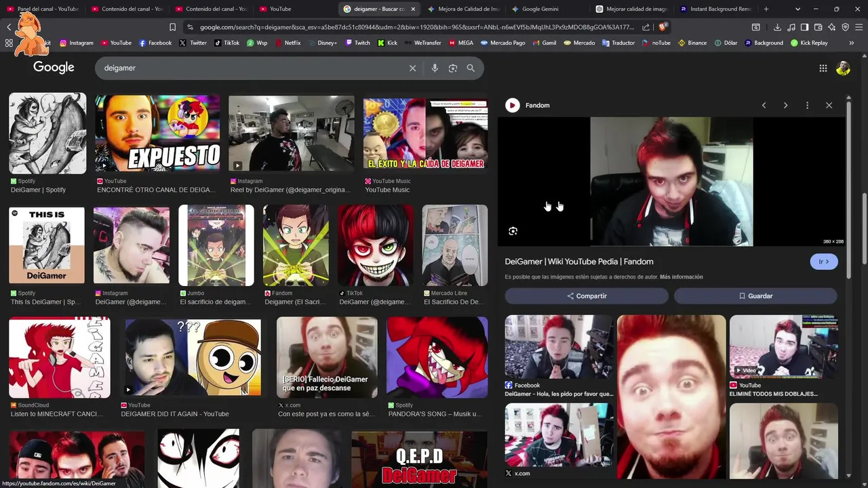Open the Twitch bookmark
868x488 pixels.
[358, 43]
